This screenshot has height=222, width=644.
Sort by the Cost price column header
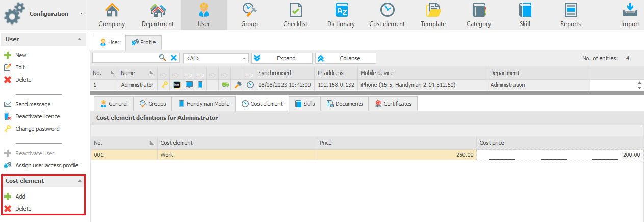(560, 143)
